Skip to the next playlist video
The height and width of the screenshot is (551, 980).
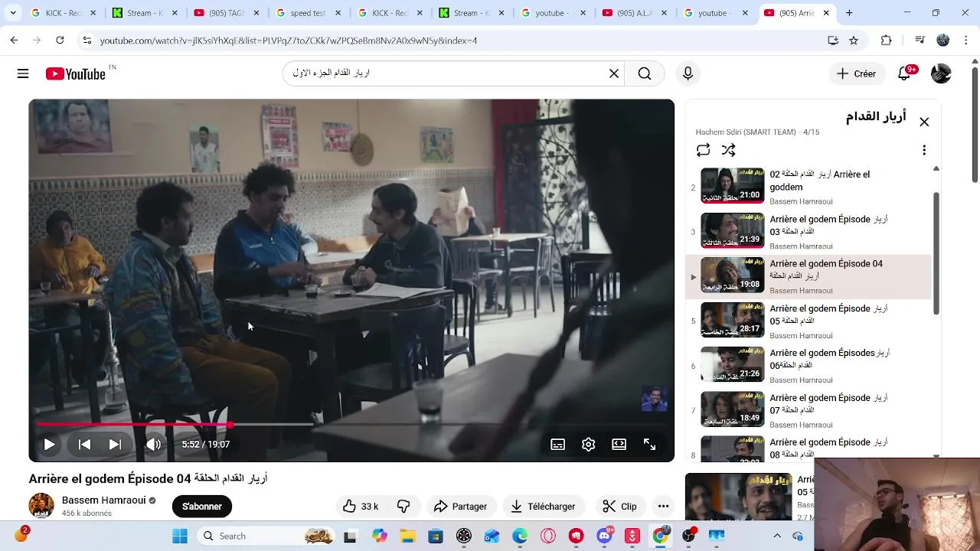click(x=115, y=444)
